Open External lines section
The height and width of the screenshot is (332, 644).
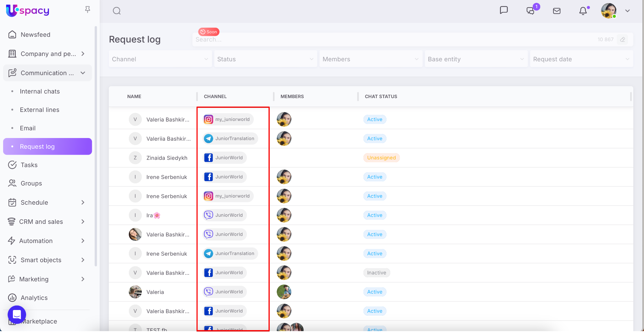[x=40, y=110]
